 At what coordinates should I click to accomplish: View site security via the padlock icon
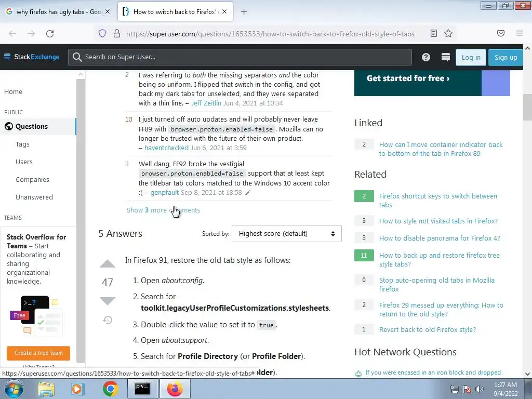(117, 33)
